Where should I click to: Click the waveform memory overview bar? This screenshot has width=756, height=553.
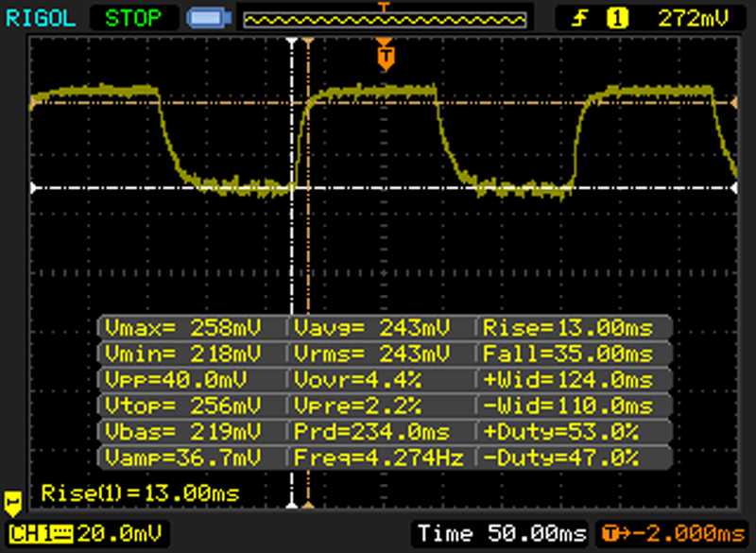click(x=385, y=20)
